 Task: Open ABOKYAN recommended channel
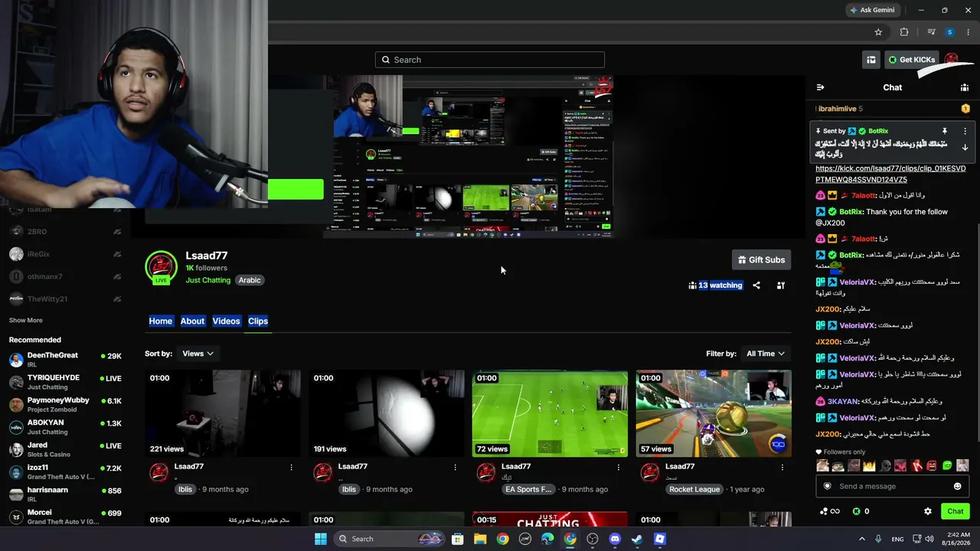[x=65, y=427]
